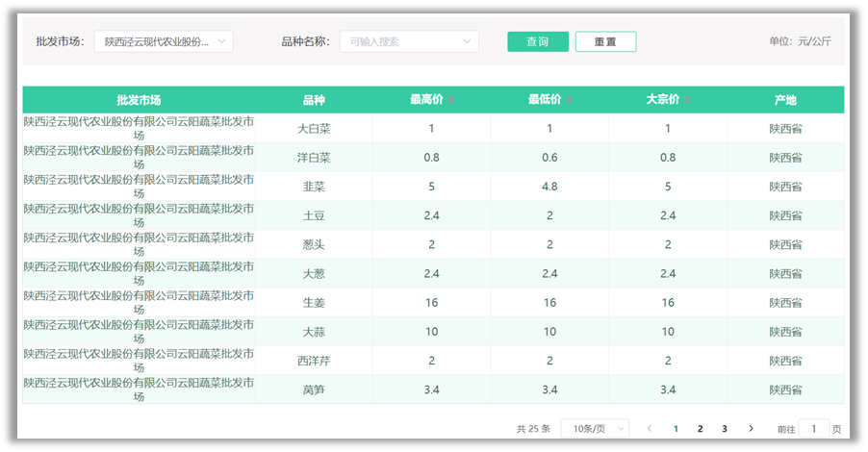
Task: Click the 批发市场 column header
Action: [x=139, y=100]
